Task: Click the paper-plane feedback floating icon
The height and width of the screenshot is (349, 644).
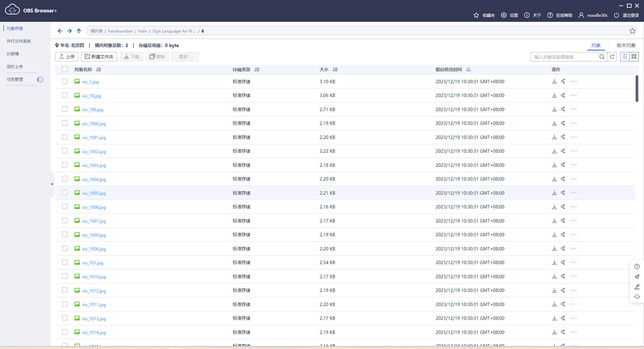Action: point(637,277)
